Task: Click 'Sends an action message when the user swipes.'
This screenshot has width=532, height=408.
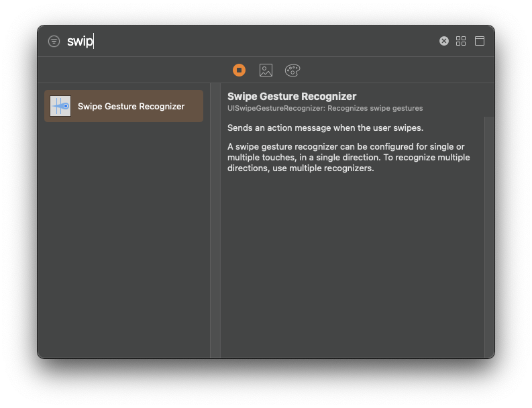Action: pyautogui.click(x=325, y=128)
